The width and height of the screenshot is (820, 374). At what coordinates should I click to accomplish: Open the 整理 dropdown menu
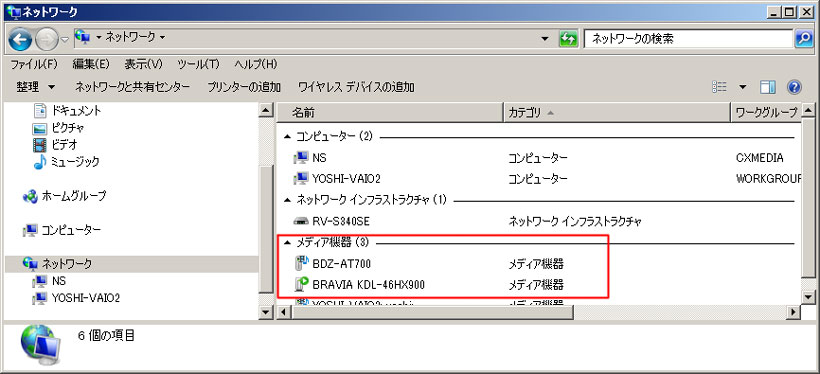[x=36, y=87]
